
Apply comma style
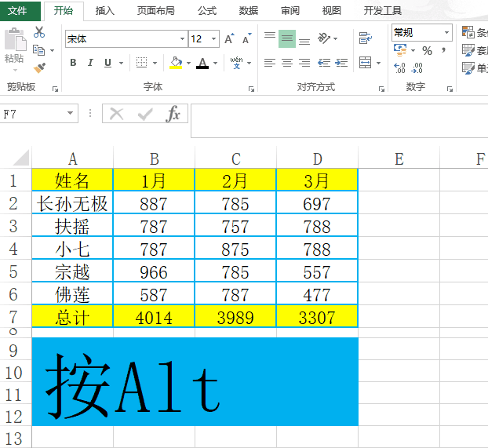(443, 50)
